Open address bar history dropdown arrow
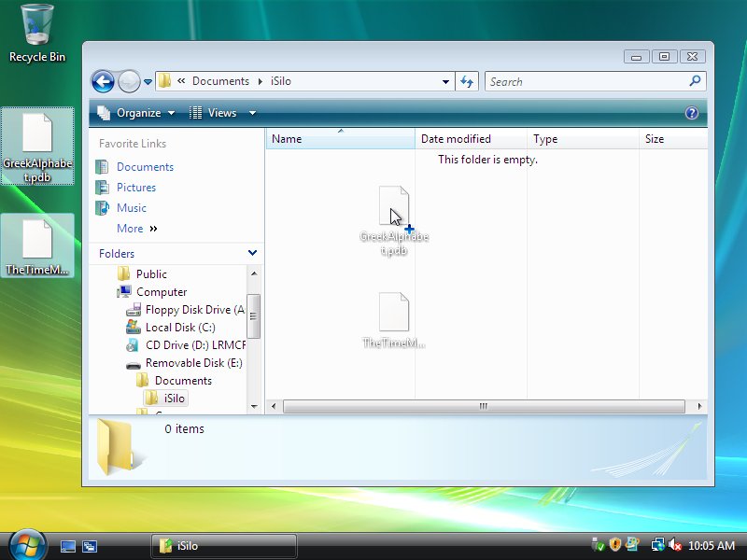This screenshot has width=747, height=560. tap(446, 81)
